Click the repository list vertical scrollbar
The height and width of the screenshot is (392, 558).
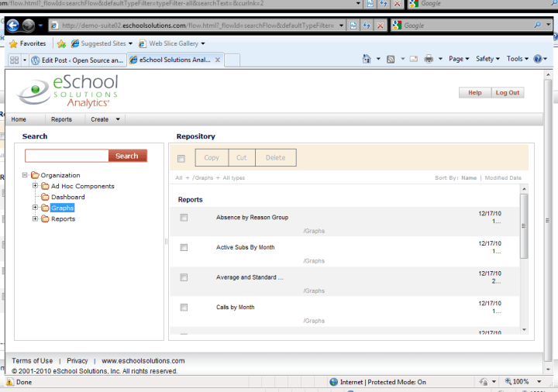524,225
